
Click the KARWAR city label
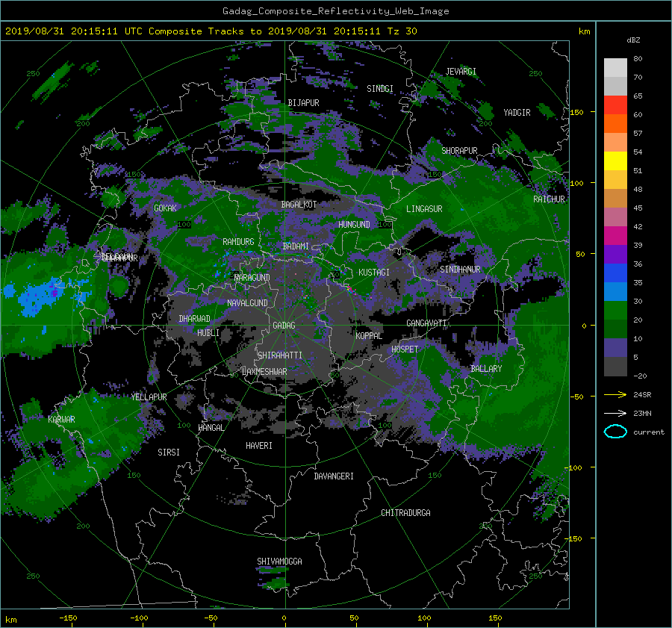(61, 419)
